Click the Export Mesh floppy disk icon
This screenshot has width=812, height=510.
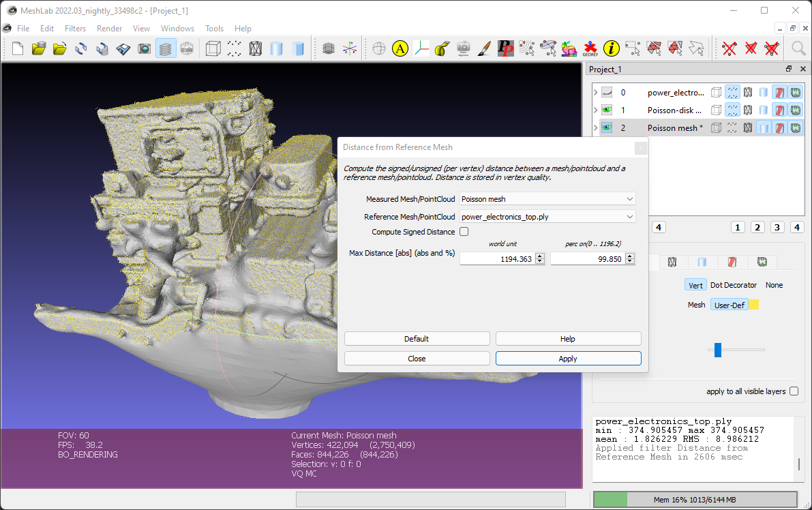[123, 48]
